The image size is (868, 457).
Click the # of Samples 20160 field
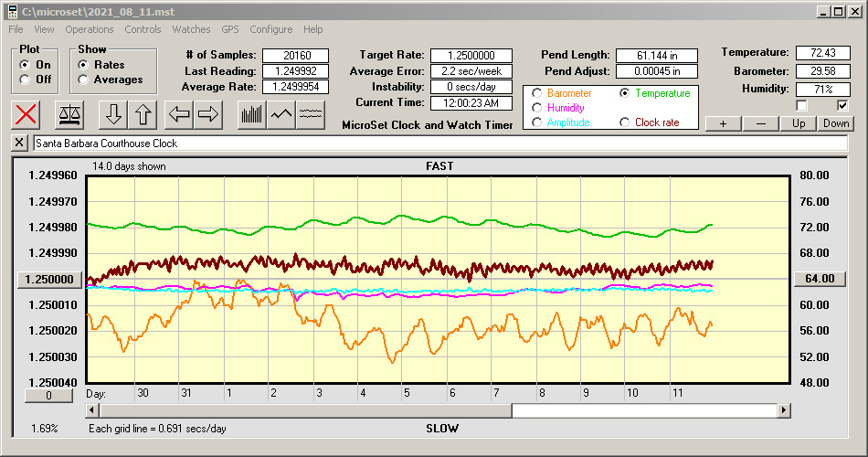(x=296, y=56)
